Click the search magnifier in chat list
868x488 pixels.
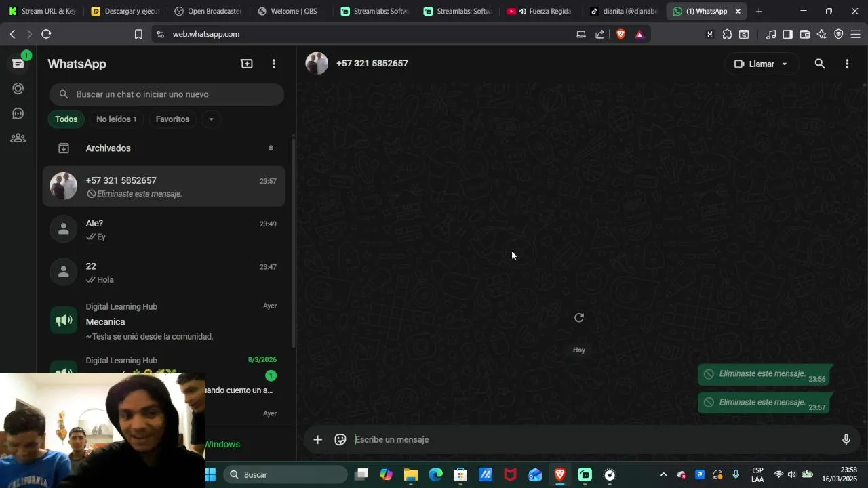[64, 94]
